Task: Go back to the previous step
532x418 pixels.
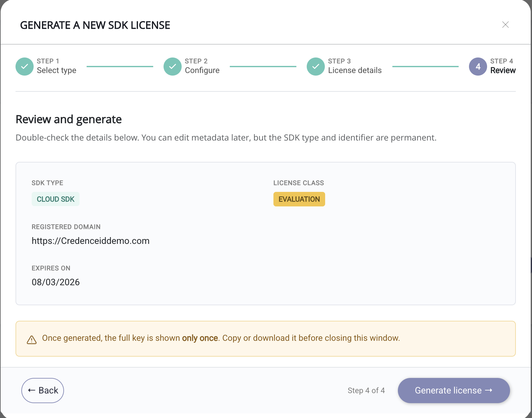Action: (43, 391)
